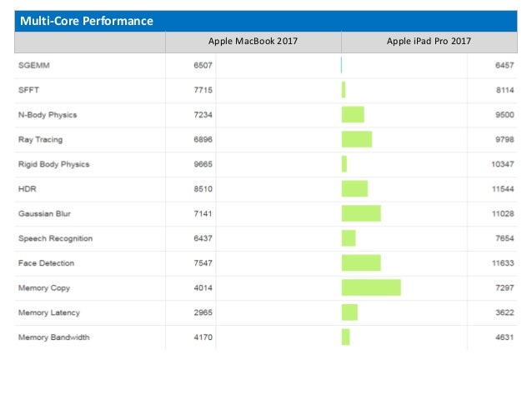Click the HDR row label
The image size is (532, 399).
tap(27, 189)
